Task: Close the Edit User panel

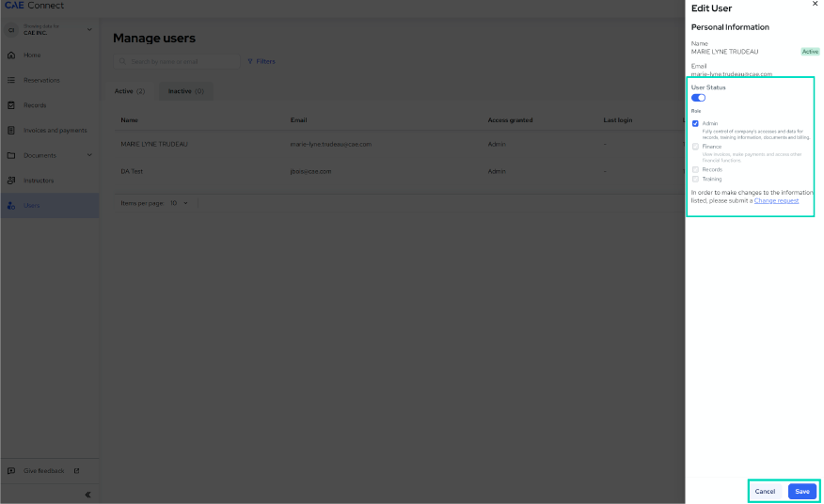Action: pos(816,4)
